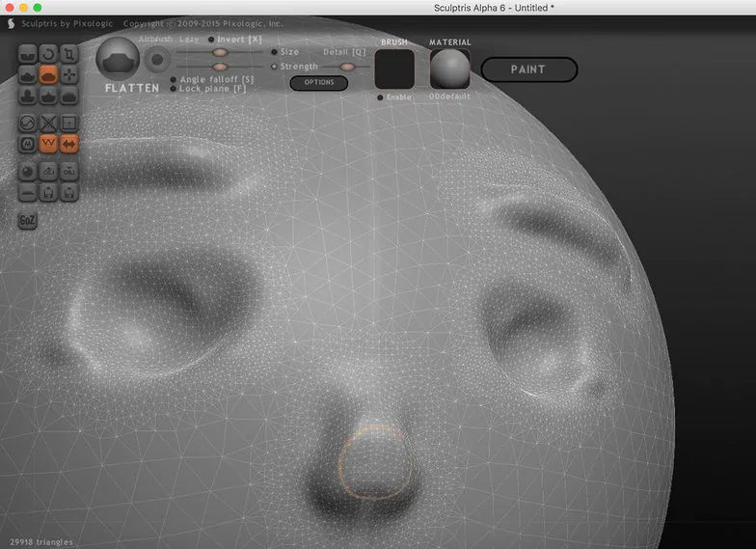
Task: Click the FLATTEN label
Action: (x=132, y=89)
